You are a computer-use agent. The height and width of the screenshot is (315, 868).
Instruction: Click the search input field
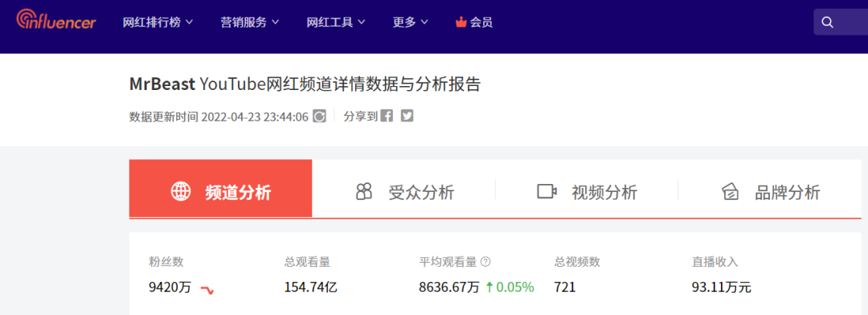[x=841, y=22]
